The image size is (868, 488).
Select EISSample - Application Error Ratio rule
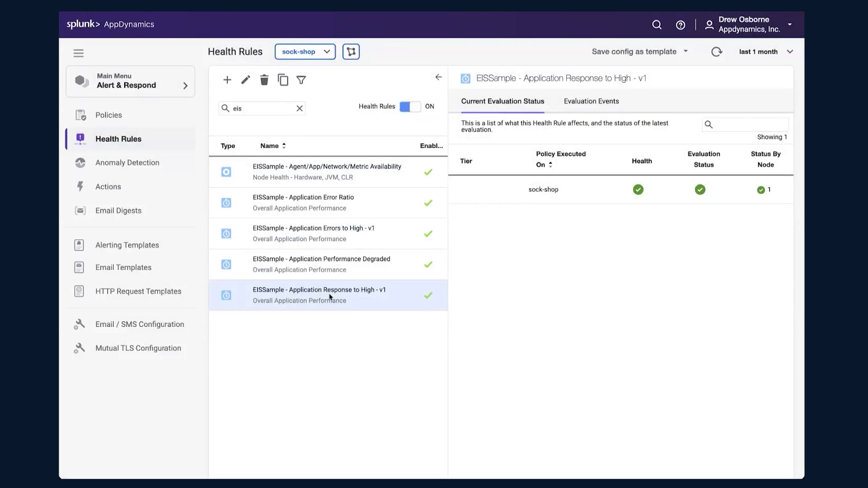328,203
